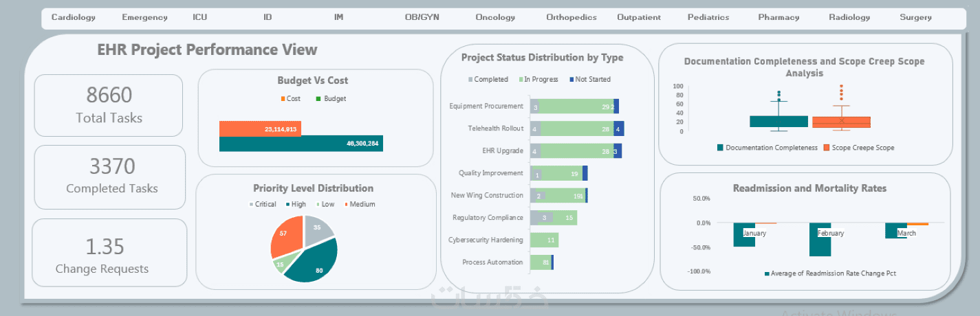Choose the ICU slicer option
Image resolution: width=980 pixels, height=316 pixels.
point(199,18)
